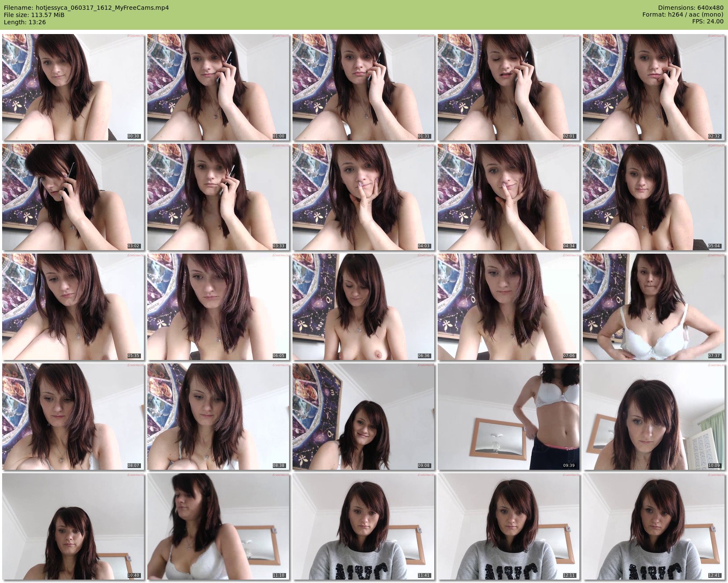Open the frame marked 05:04
Viewport: 728px width, 583px height.
[x=653, y=197]
